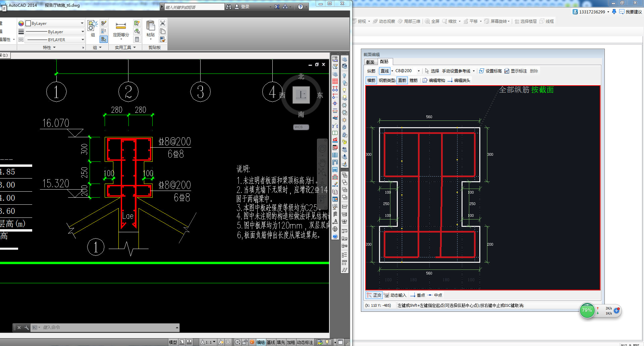Expand the 特性 panel title

[x=49, y=48]
